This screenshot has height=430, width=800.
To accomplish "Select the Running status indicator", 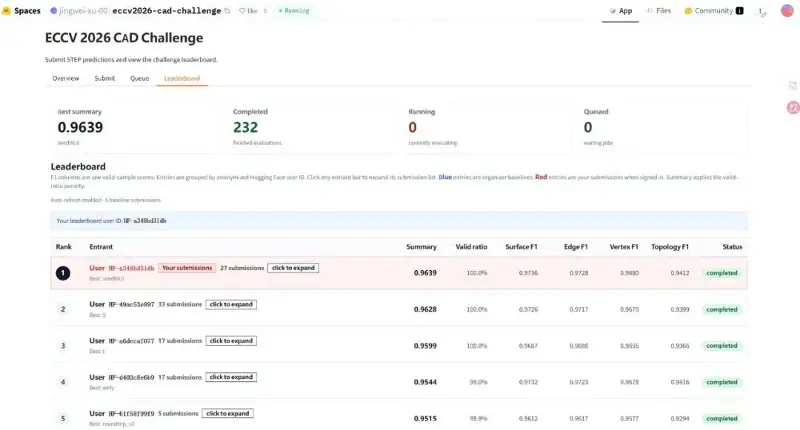I will pos(293,11).
